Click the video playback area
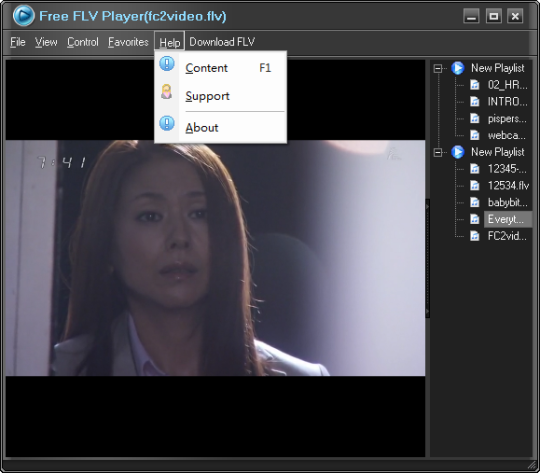This screenshot has height=473, width=540. (215, 258)
